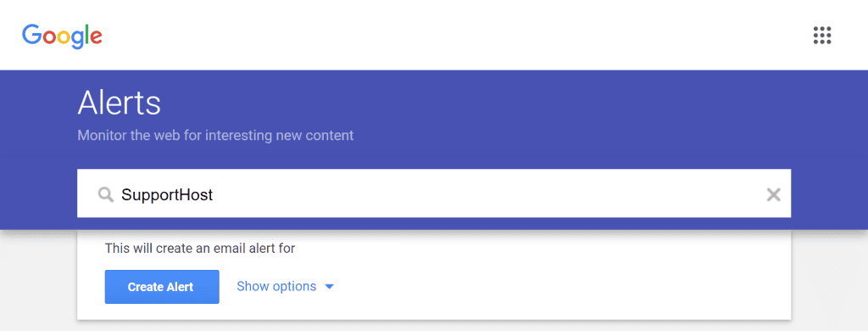Viewport: 868px width, 331px height.
Task: Click empty space inside the search bar
Action: [x=487, y=194]
